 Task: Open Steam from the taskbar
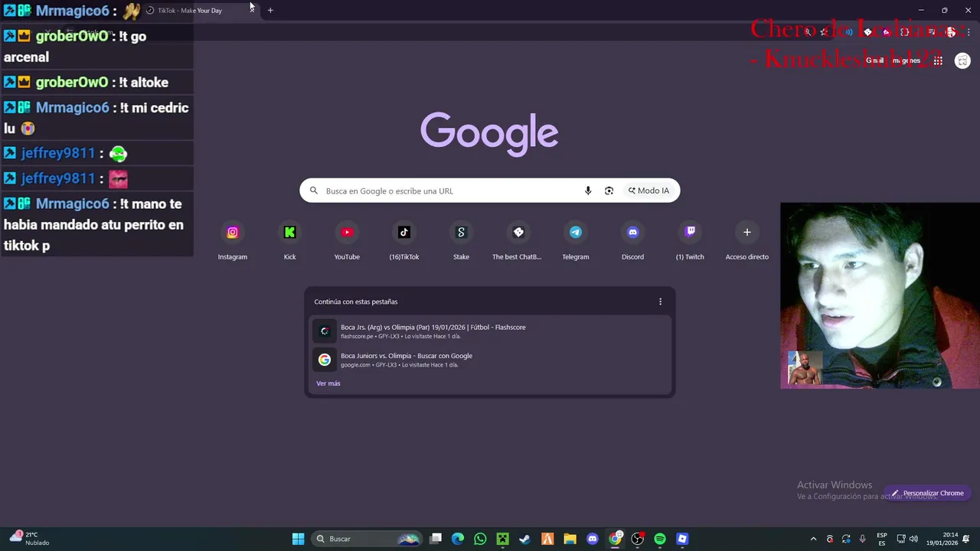524,539
